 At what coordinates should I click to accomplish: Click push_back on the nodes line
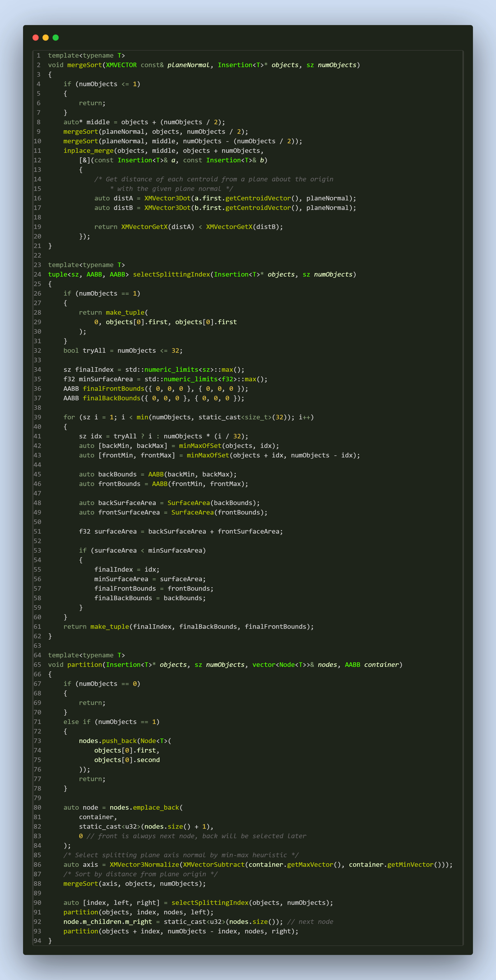(119, 741)
